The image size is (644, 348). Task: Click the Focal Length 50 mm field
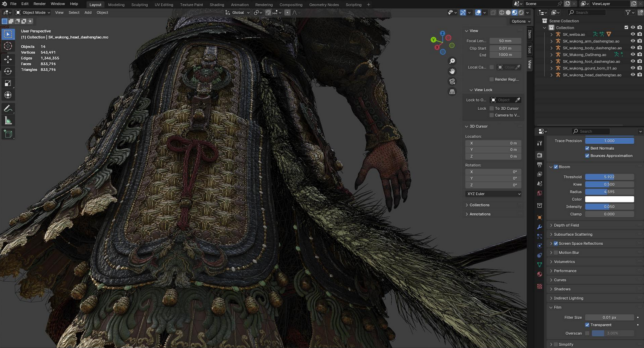click(505, 41)
